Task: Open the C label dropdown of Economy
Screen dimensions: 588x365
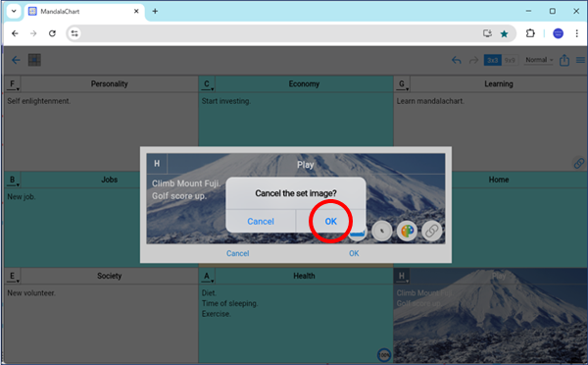Action: point(207,84)
